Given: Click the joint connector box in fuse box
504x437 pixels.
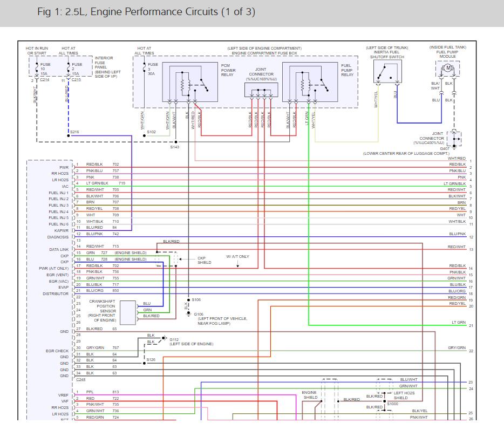Looking at the screenshot, I should pyautogui.click(x=261, y=91).
